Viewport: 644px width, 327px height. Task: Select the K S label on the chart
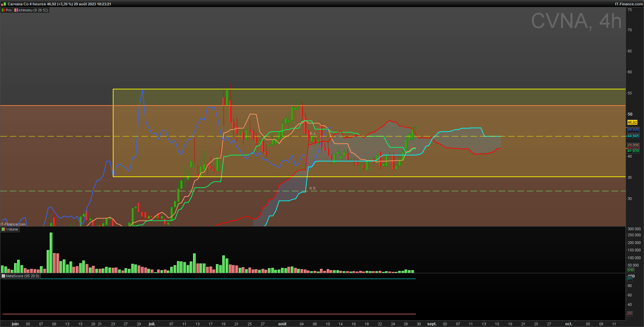[313, 188]
